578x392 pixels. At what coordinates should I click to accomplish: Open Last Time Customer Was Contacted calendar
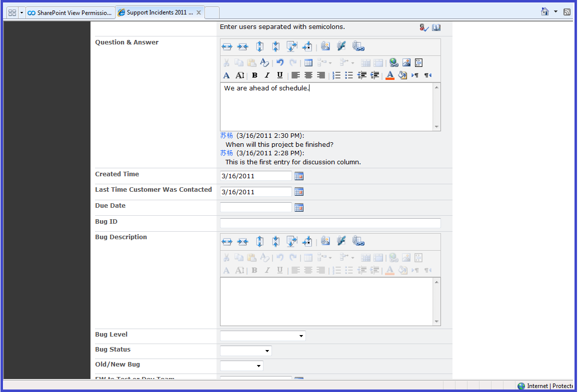[299, 192]
